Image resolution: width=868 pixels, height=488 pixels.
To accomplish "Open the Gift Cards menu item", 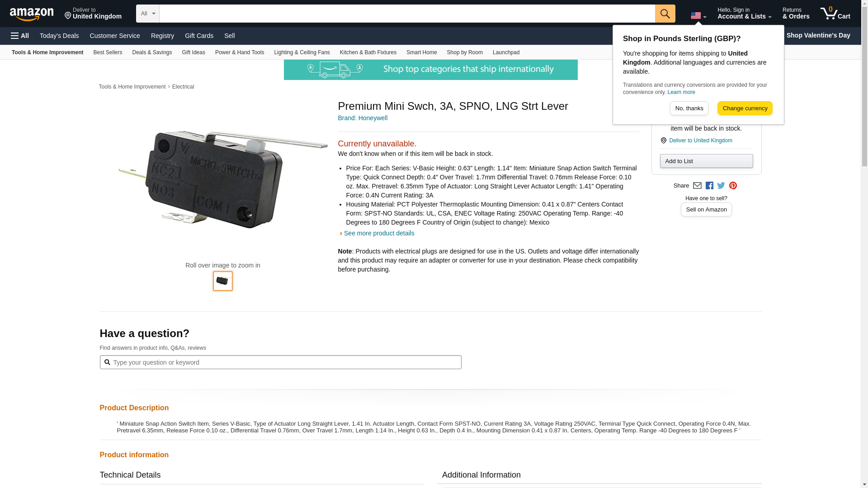I will point(199,36).
